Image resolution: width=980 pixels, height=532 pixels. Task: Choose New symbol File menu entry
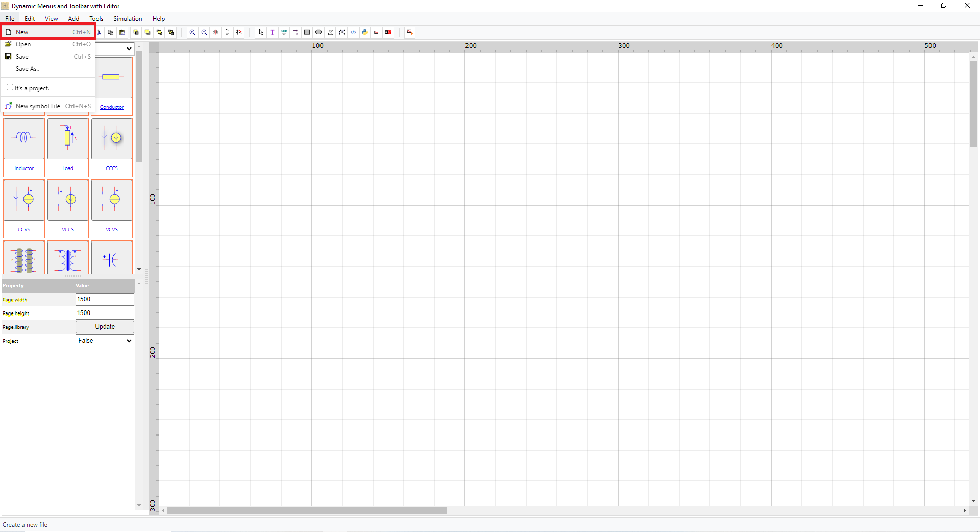point(48,106)
